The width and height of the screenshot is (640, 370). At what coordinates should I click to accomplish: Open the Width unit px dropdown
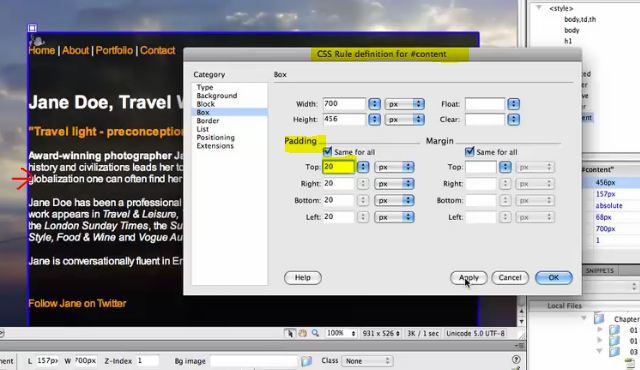pos(404,104)
